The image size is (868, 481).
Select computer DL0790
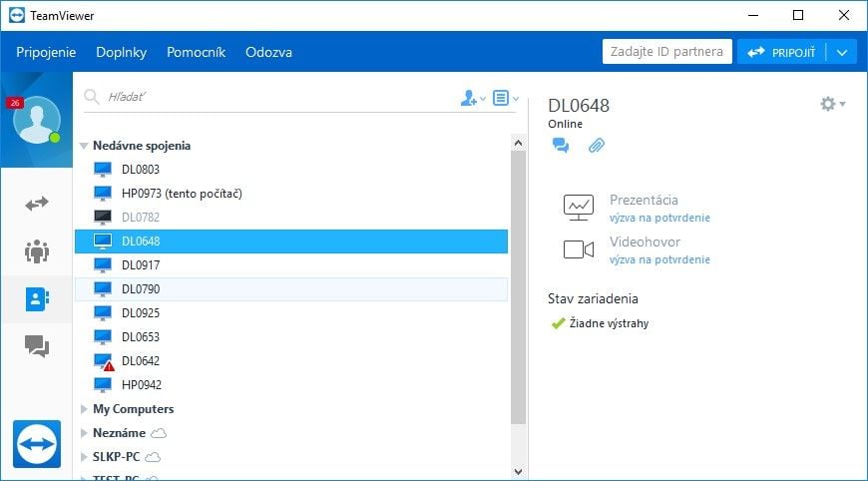pyautogui.click(x=291, y=289)
